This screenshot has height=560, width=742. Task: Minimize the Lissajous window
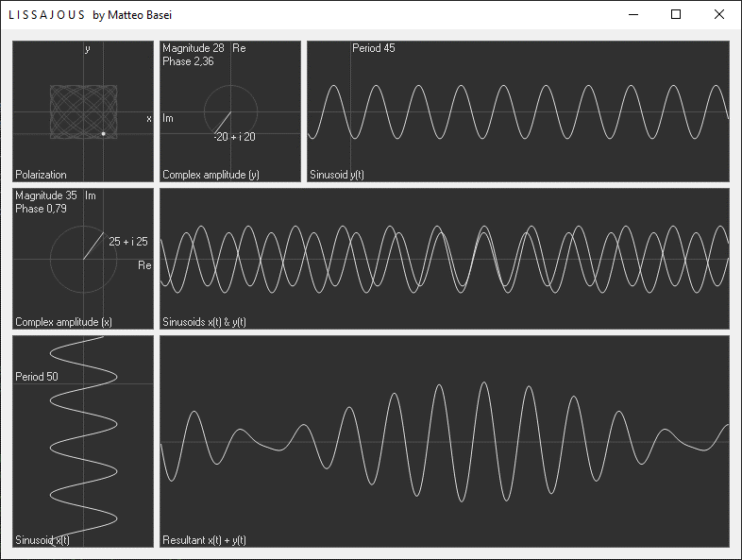[x=633, y=15]
